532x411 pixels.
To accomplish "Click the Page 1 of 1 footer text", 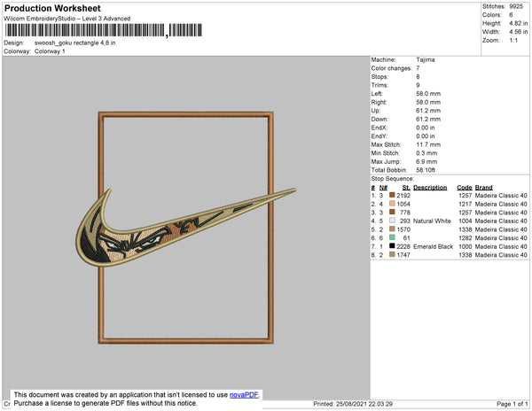I will click(x=512, y=404).
